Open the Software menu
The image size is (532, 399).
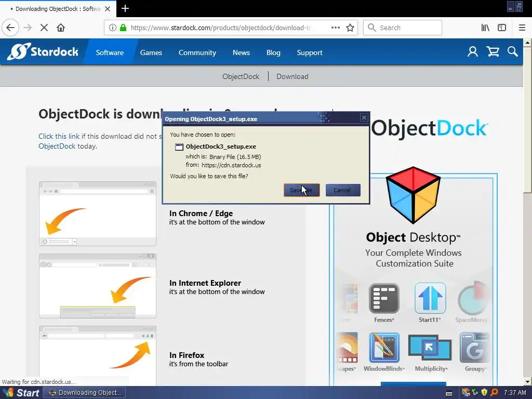click(110, 52)
